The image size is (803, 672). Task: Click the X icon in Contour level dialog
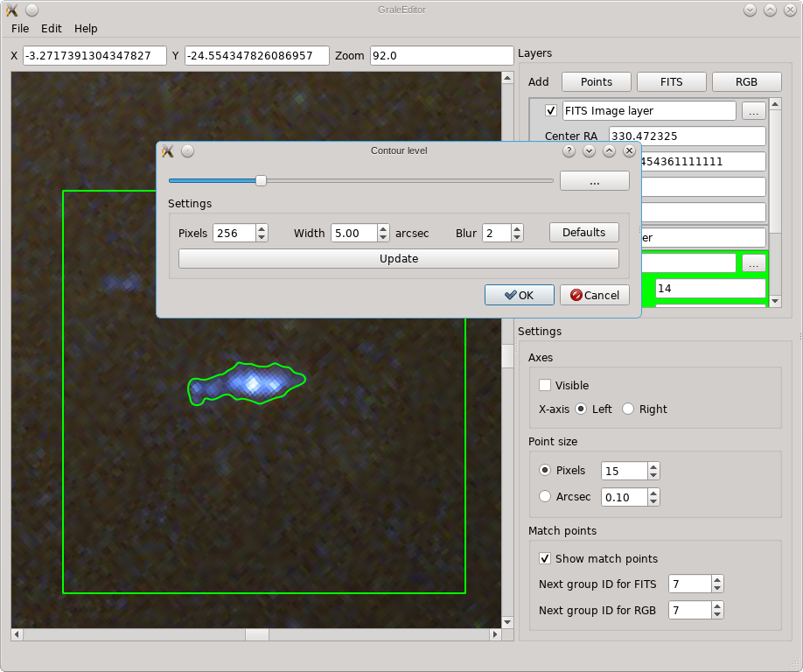(x=167, y=150)
